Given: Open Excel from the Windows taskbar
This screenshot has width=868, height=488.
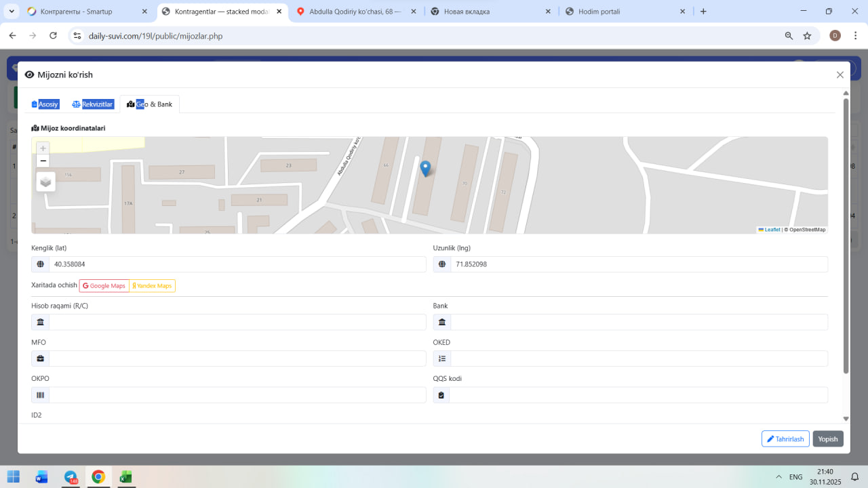Looking at the screenshot, I should [x=125, y=476].
